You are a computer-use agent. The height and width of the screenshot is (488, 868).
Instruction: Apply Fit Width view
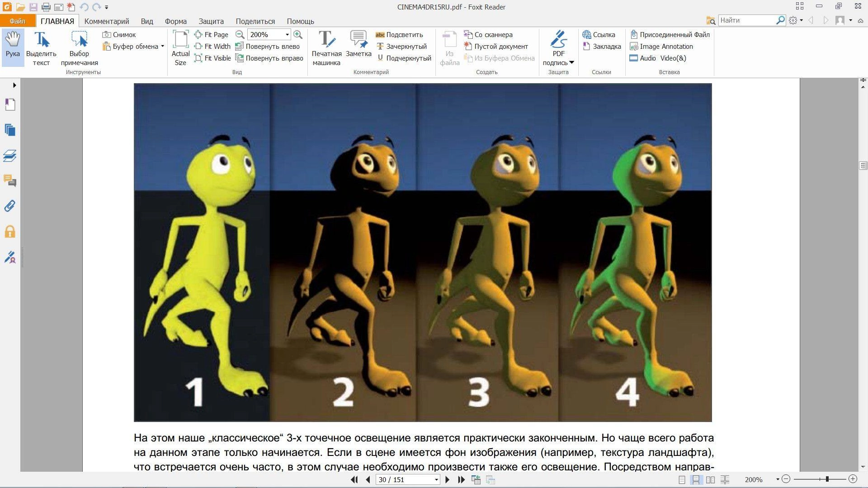coord(212,46)
